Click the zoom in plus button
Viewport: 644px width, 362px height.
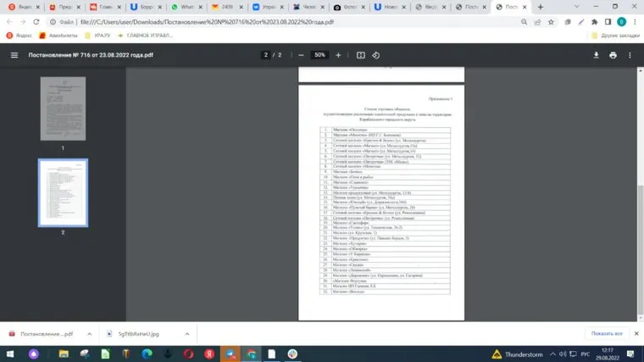[x=338, y=55]
